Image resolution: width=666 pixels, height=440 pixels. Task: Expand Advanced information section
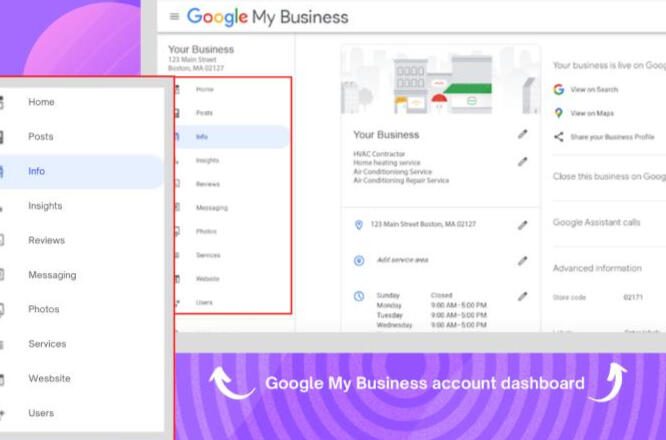(597, 268)
